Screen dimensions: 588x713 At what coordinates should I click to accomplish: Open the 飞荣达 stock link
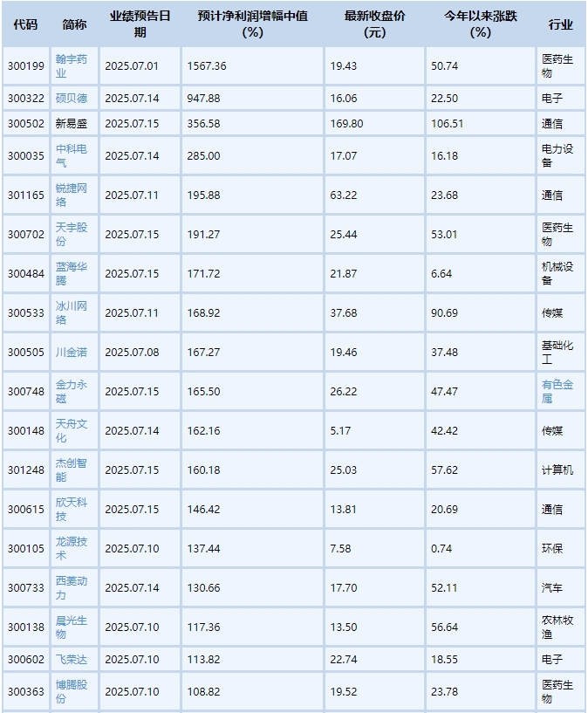click(x=72, y=660)
